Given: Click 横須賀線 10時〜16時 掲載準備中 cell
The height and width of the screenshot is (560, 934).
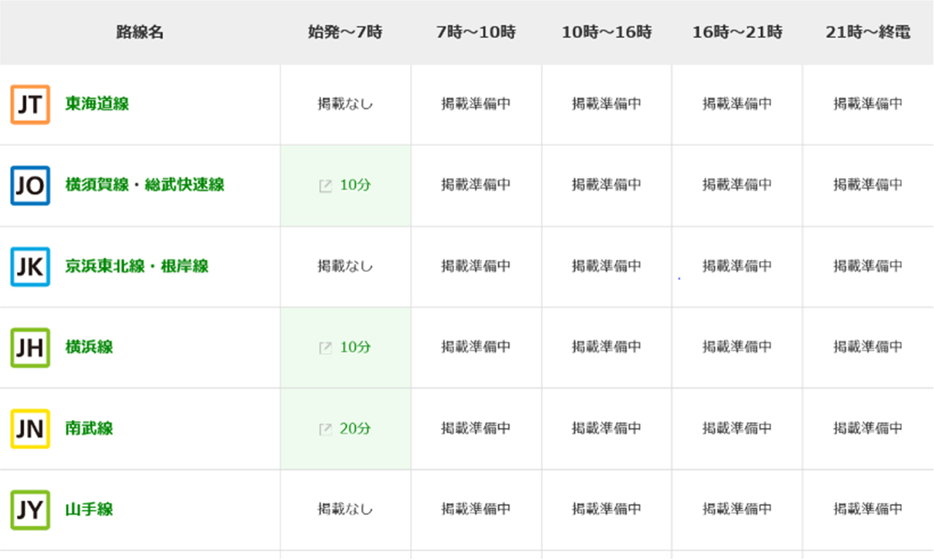Looking at the screenshot, I should (x=606, y=185).
